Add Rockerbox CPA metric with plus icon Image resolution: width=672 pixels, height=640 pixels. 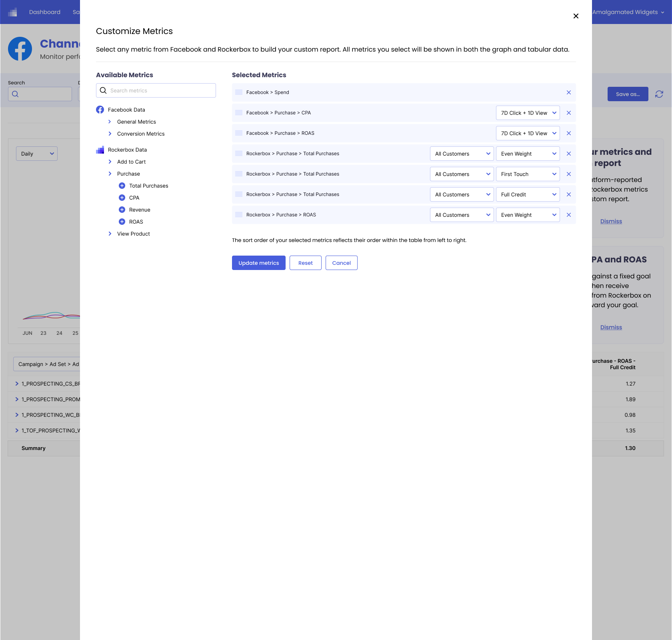tap(122, 198)
